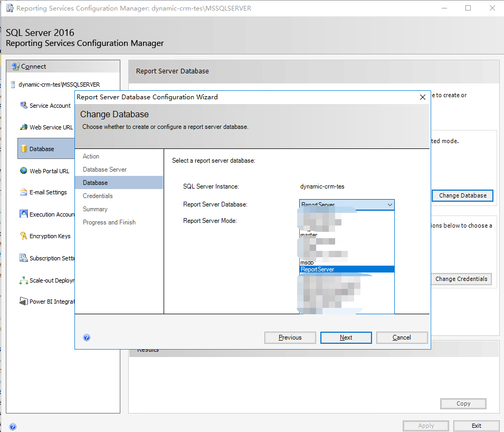Viewport: 504px width, 432px height.
Task: Go to the Database Server wizard step
Action: coord(105,170)
